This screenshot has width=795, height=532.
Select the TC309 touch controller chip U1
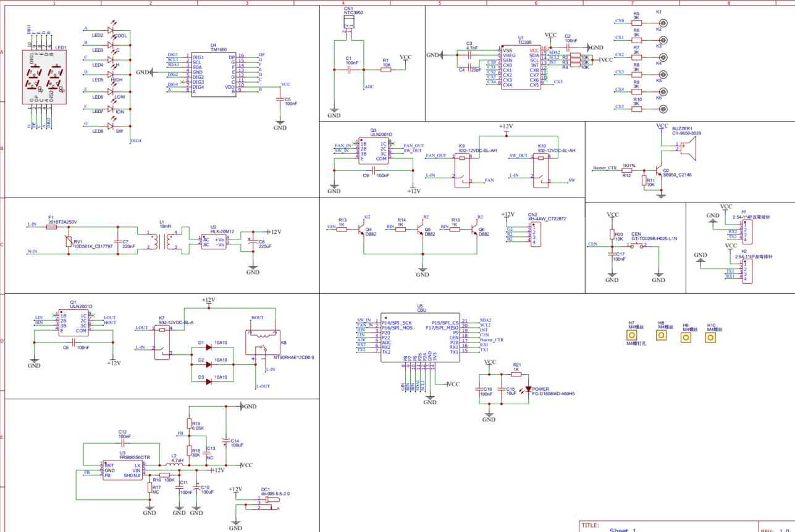tap(521, 67)
